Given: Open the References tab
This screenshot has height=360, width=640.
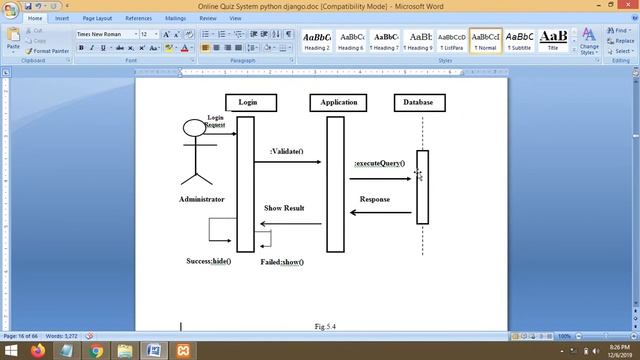Looking at the screenshot, I should tap(138, 18).
